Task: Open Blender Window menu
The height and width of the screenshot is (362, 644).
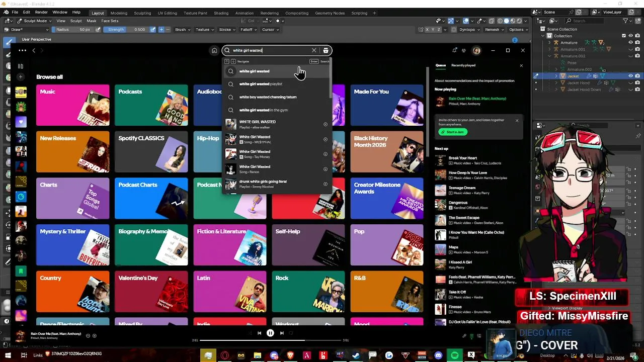Action: click(x=60, y=12)
